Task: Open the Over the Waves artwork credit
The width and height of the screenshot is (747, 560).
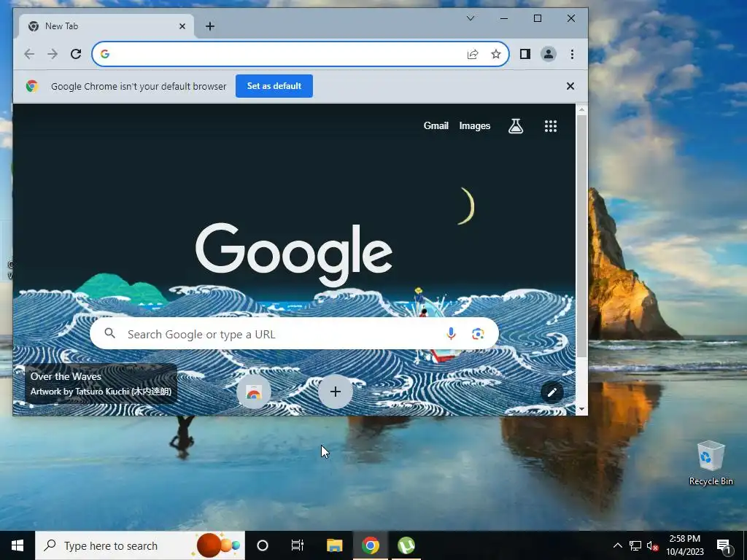Action: (x=101, y=384)
